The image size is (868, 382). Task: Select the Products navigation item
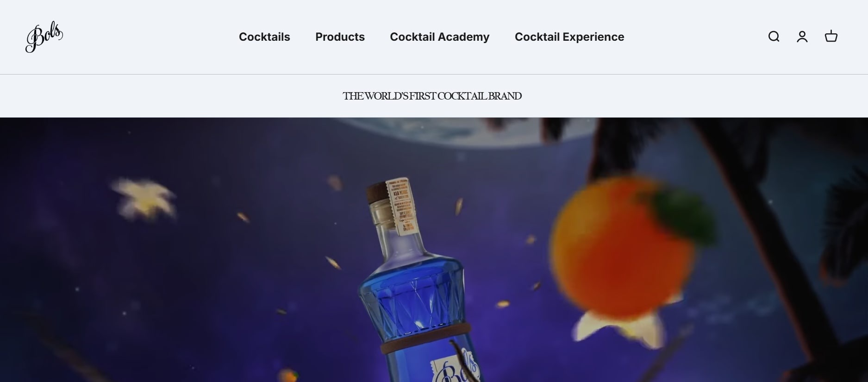coord(340,37)
